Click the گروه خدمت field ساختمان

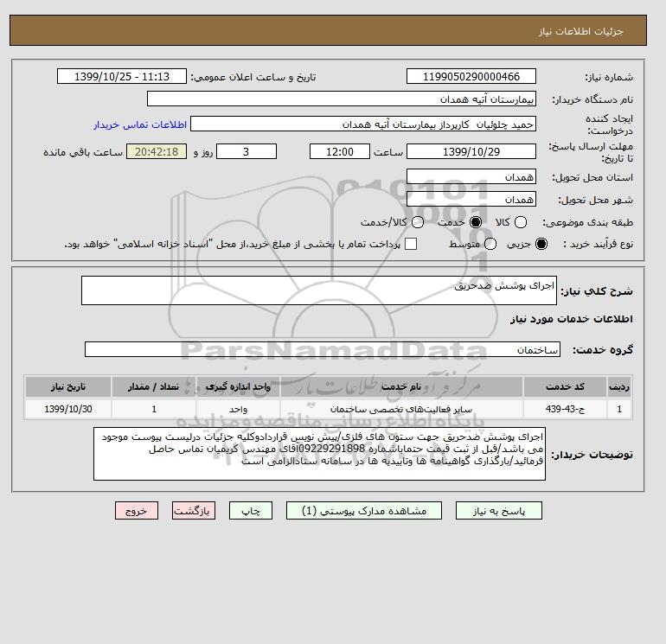pos(323,349)
